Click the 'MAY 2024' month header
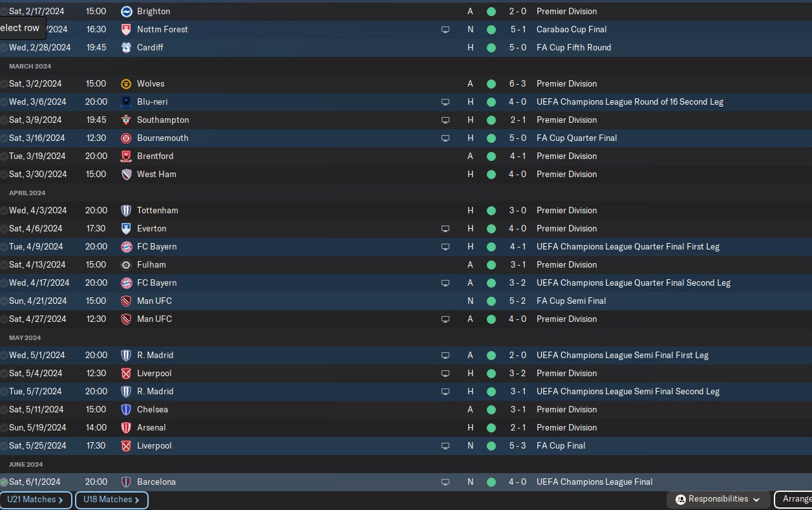Screen dimensions: 812x510 pyautogui.click(x=25, y=337)
